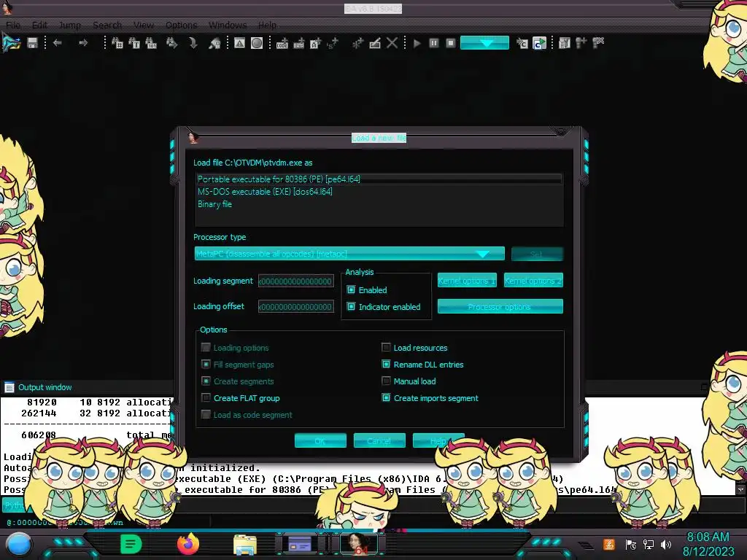Toggle the Fill segment gaps checkbox
Viewport: 747px width, 560px height.
[x=206, y=365]
